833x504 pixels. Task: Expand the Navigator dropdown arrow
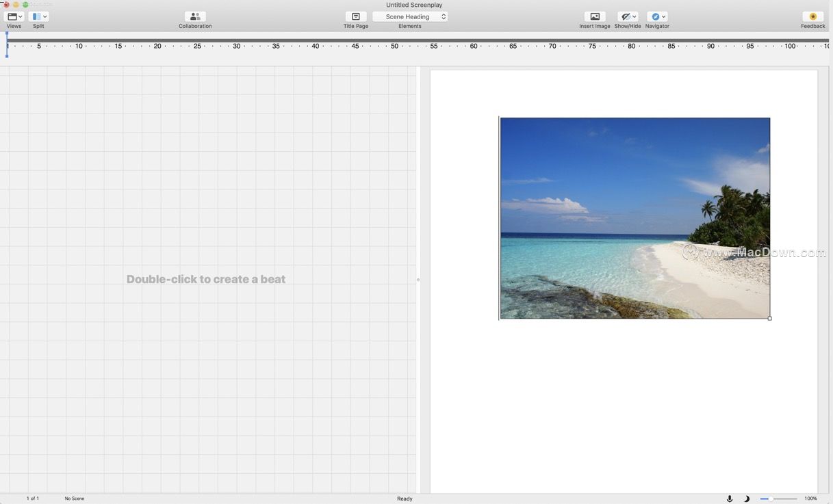pyautogui.click(x=663, y=16)
